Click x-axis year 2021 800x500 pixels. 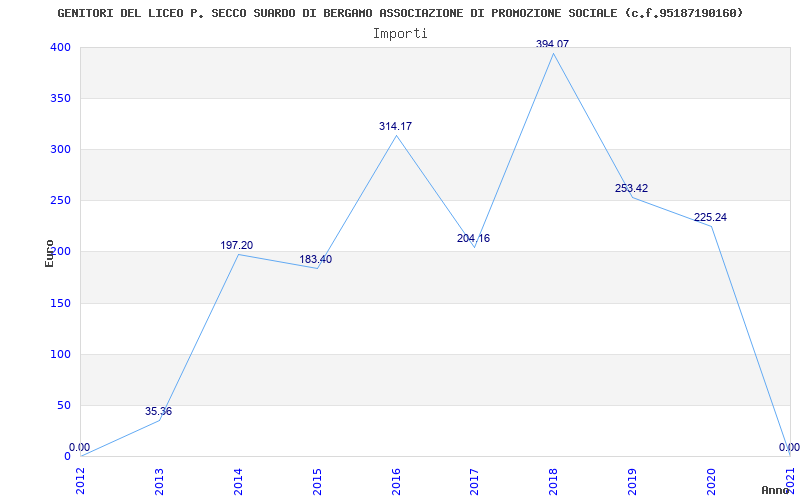click(790, 481)
